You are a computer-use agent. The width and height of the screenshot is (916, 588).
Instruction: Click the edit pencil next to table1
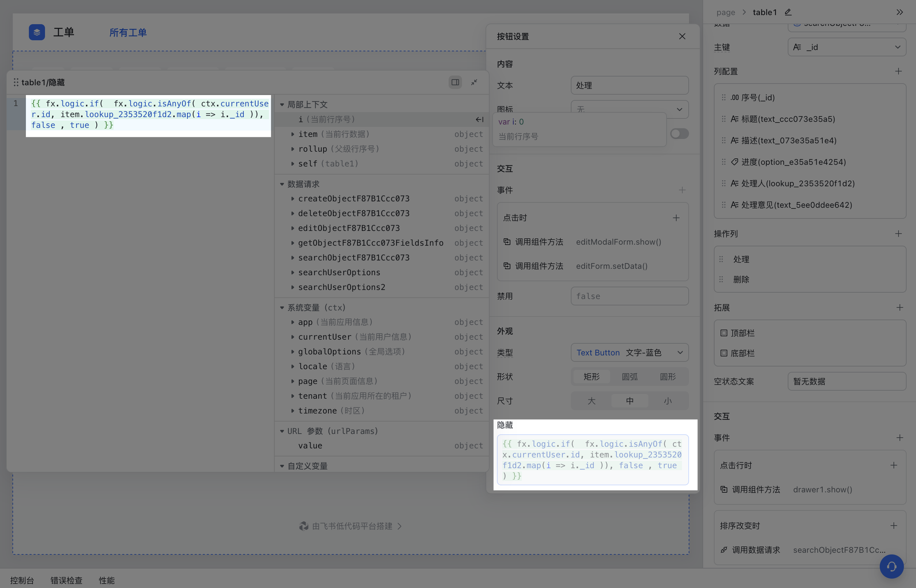(788, 12)
